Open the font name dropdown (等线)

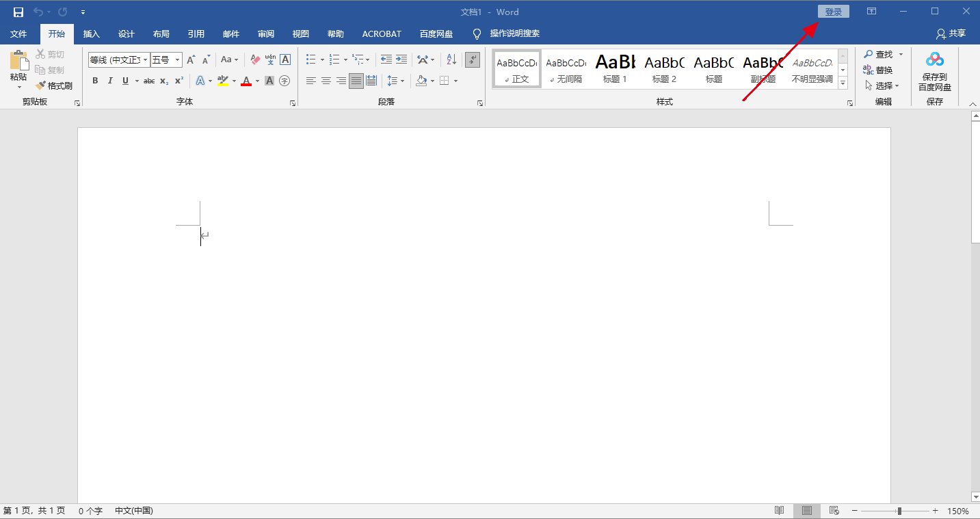146,60
